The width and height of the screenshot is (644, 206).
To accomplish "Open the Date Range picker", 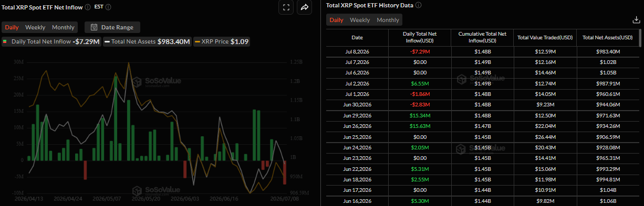I will pos(112,27).
